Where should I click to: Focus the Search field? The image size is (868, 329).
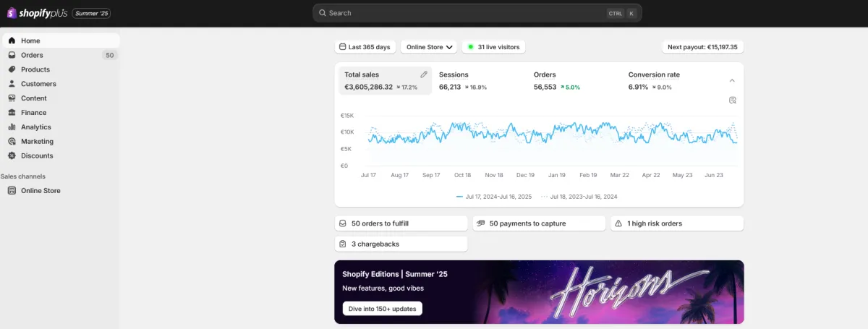point(477,13)
